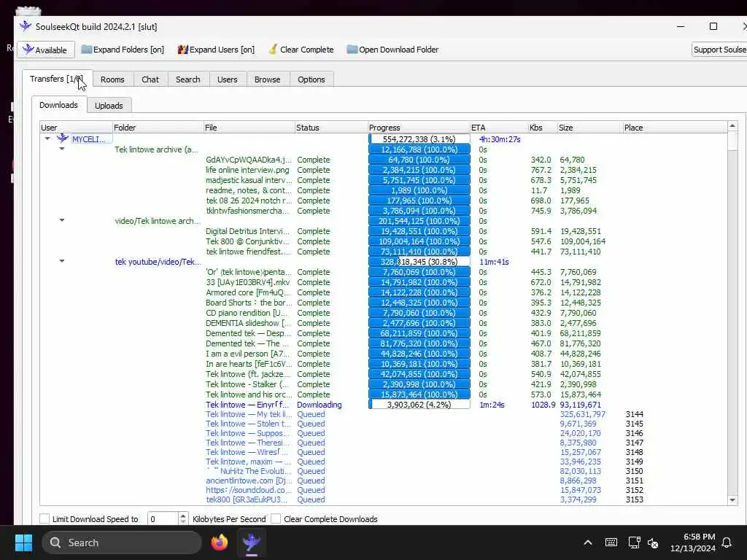Viewport: 747px width, 560px height.
Task: Open Firefox from the taskbar
Action: click(220, 542)
